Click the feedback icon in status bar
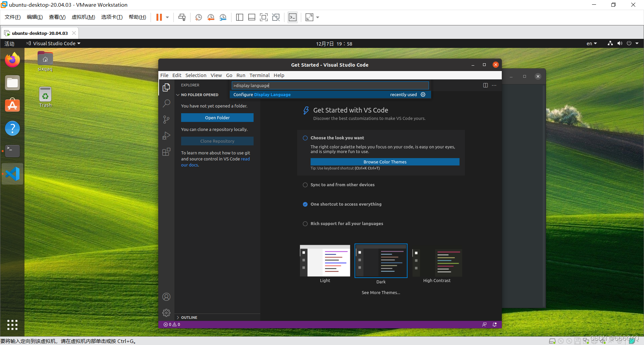The image size is (644, 345). [484, 324]
